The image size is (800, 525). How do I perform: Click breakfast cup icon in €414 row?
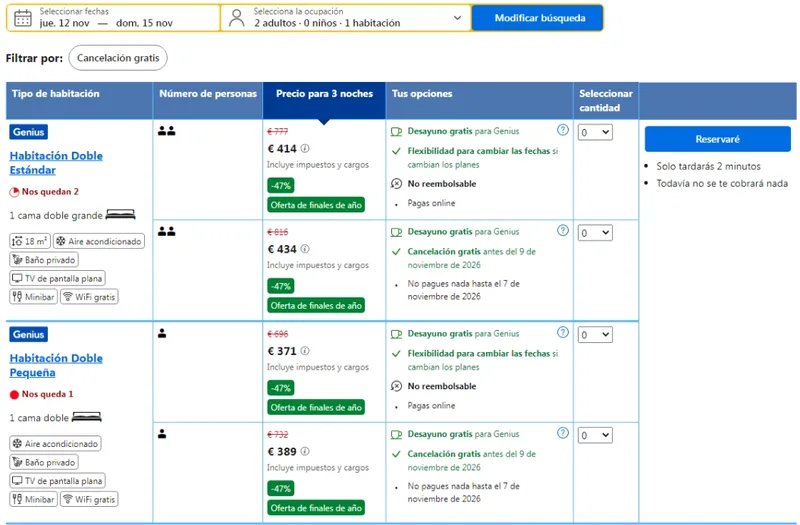click(x=396, y=132)
